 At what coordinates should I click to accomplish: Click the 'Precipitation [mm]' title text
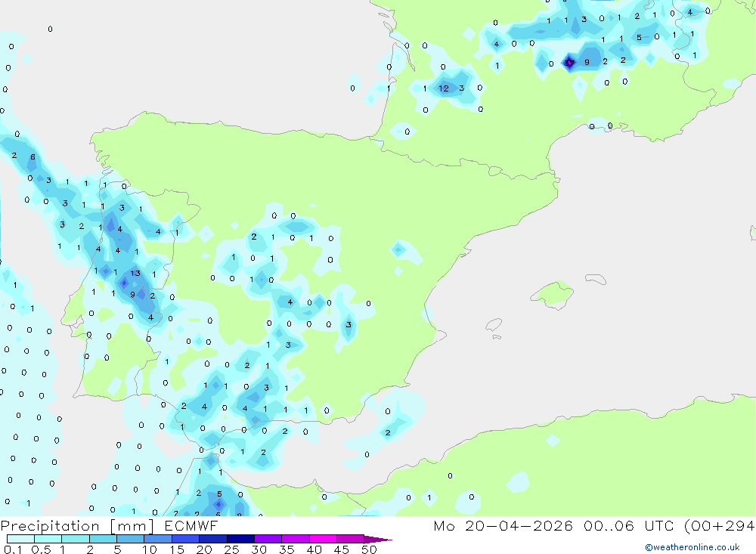tap(78, 526)
